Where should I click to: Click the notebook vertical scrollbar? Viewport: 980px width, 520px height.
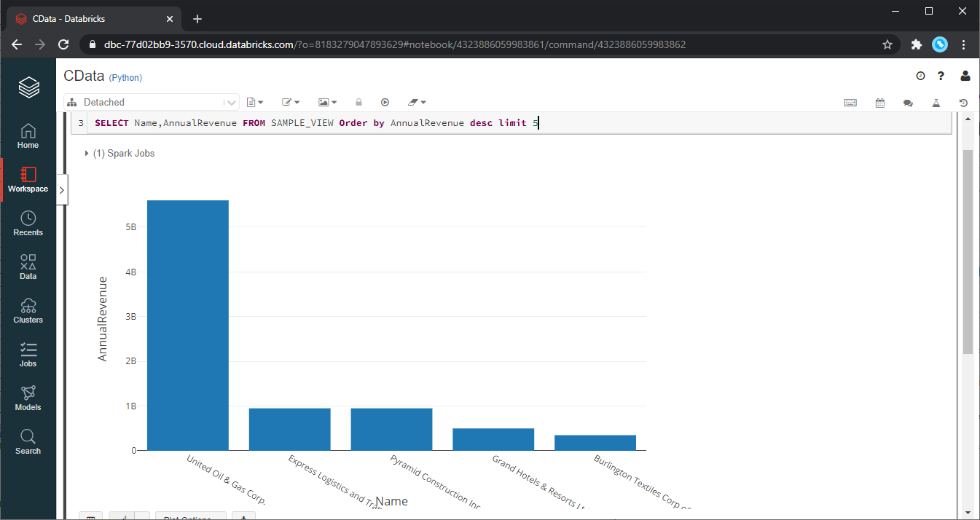point(968,251)
